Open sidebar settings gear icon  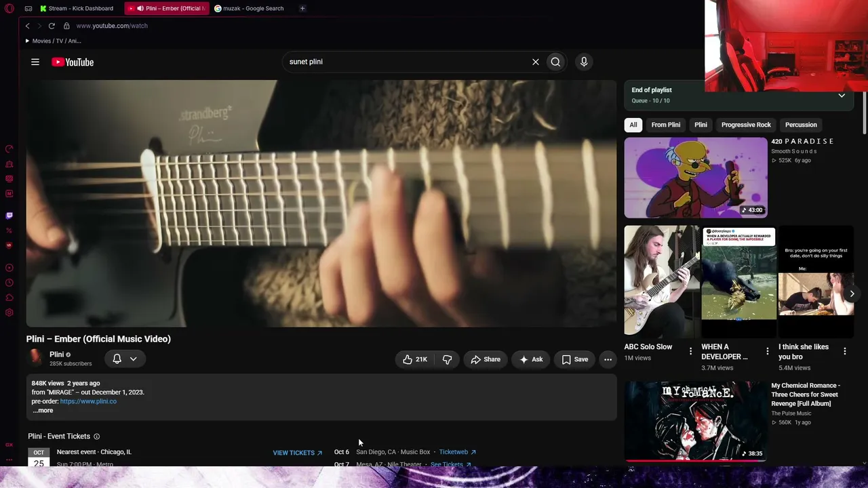[9, 312]
